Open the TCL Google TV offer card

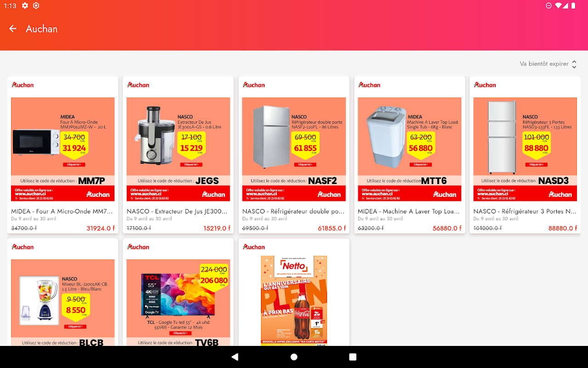[x=178, y=292]
